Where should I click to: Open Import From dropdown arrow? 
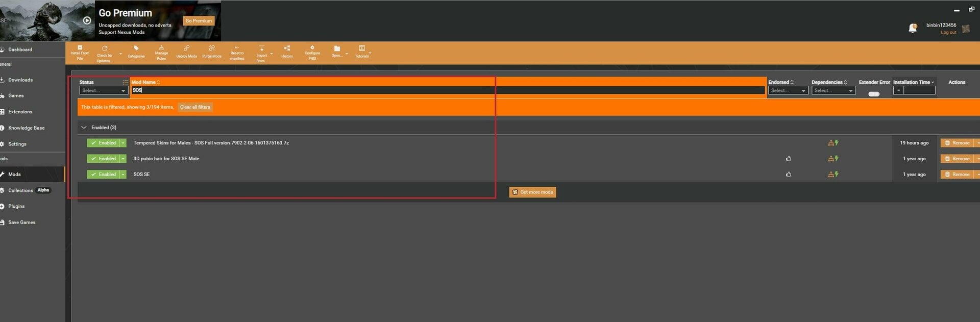pyautogui.click(x=272, y=54)
